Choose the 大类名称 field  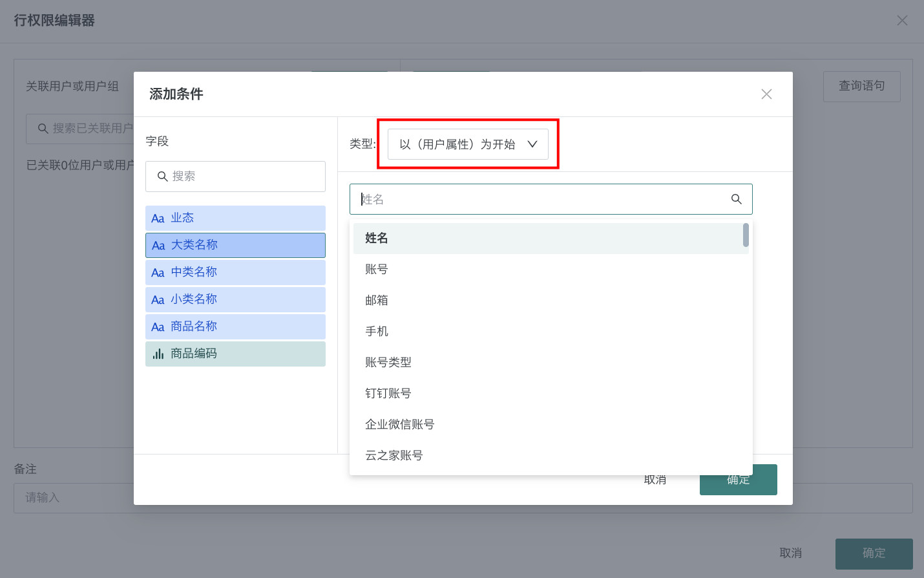tap(235, 246)
